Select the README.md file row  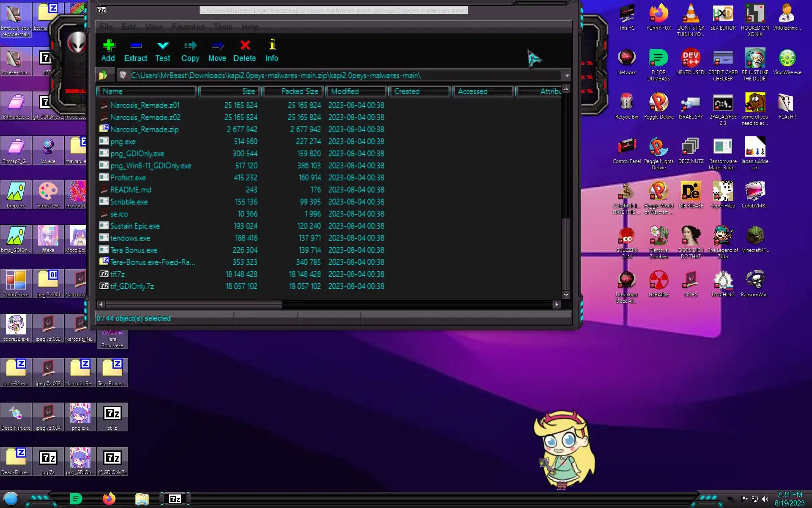131,190
